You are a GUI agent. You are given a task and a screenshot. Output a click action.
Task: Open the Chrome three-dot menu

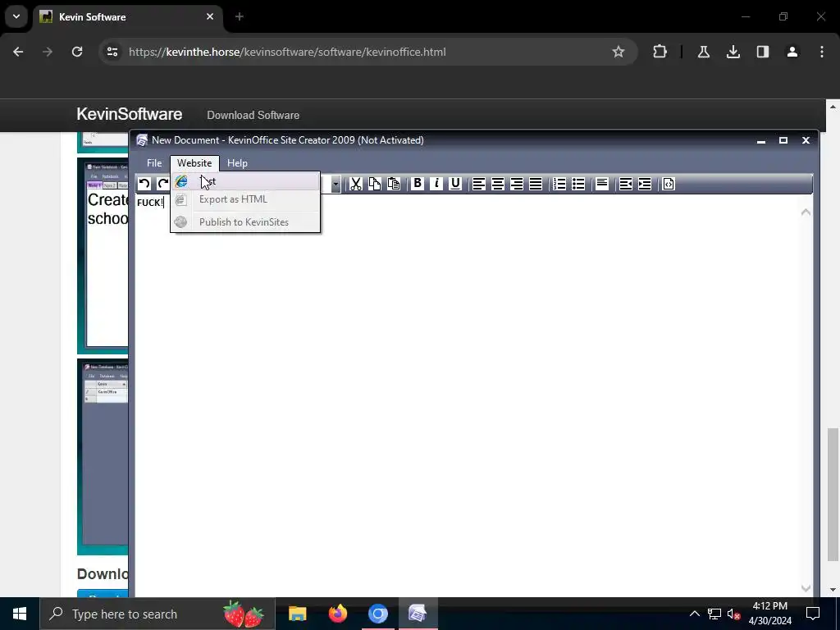pyautogui.click(x=822, y=52)
